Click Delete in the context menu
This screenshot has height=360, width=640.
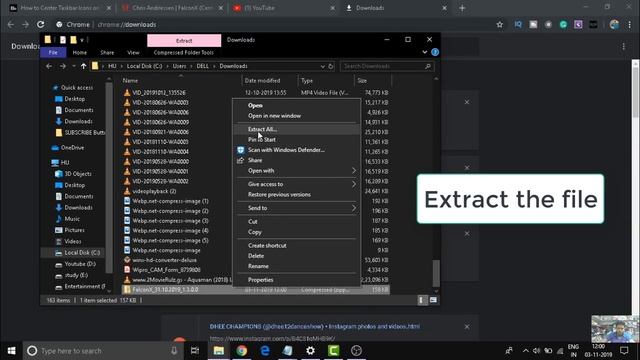click(x=256, y=256)
